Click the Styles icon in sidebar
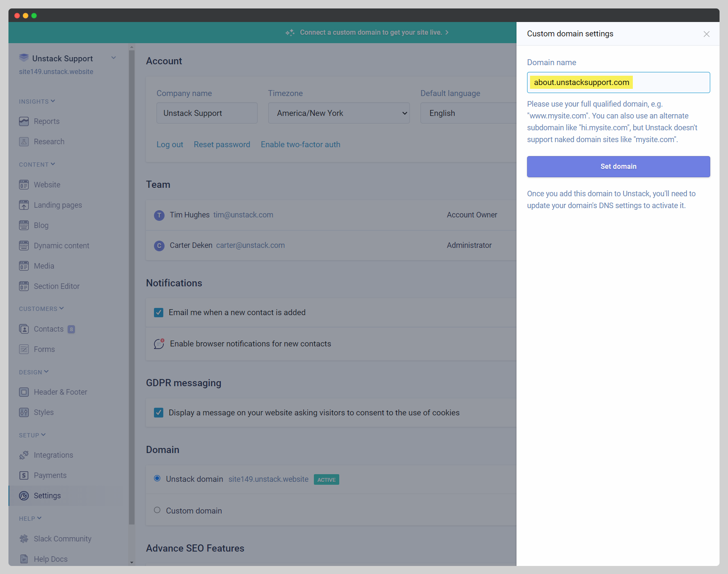 (x=24, y=412)
